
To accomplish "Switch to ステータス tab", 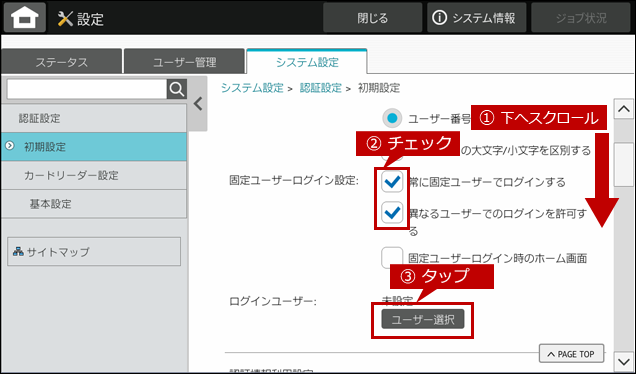I will tap(62, 62).
